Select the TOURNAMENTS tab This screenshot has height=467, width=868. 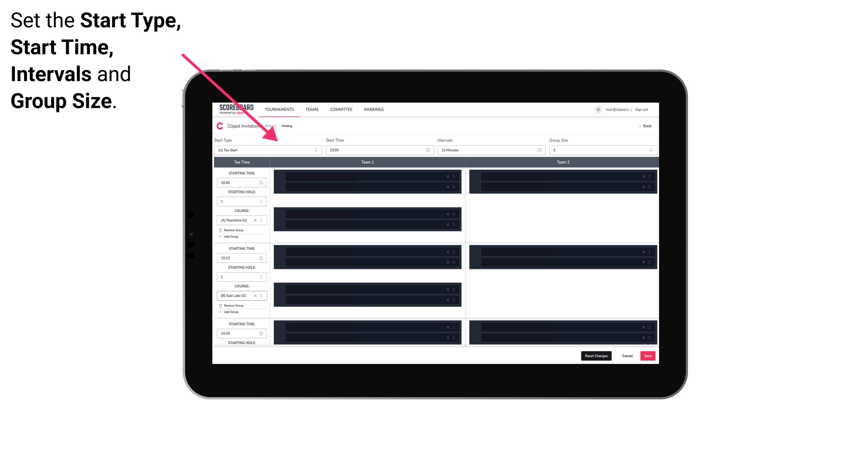279,109
